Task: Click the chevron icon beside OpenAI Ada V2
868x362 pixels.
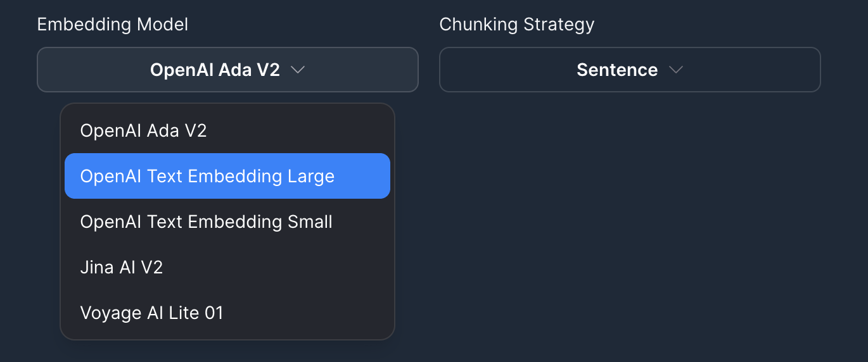Action: 298,70
